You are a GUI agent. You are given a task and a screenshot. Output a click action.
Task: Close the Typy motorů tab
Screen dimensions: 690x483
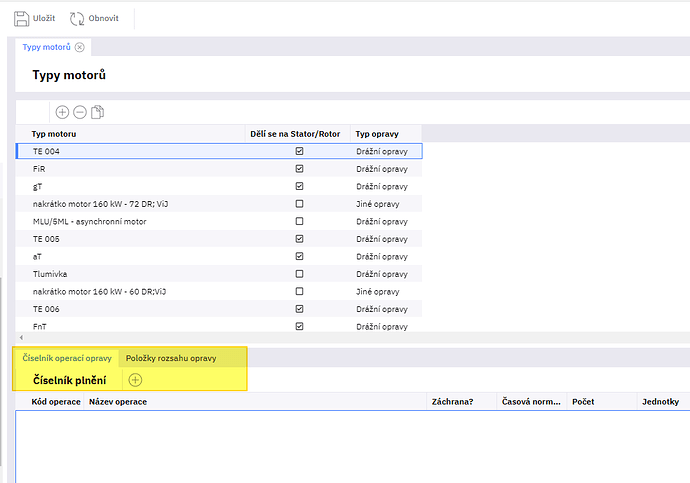tap(80, 47)
